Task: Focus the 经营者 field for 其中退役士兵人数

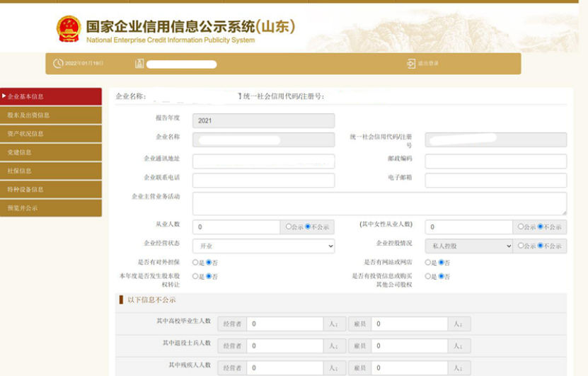Action: (284, 346)
